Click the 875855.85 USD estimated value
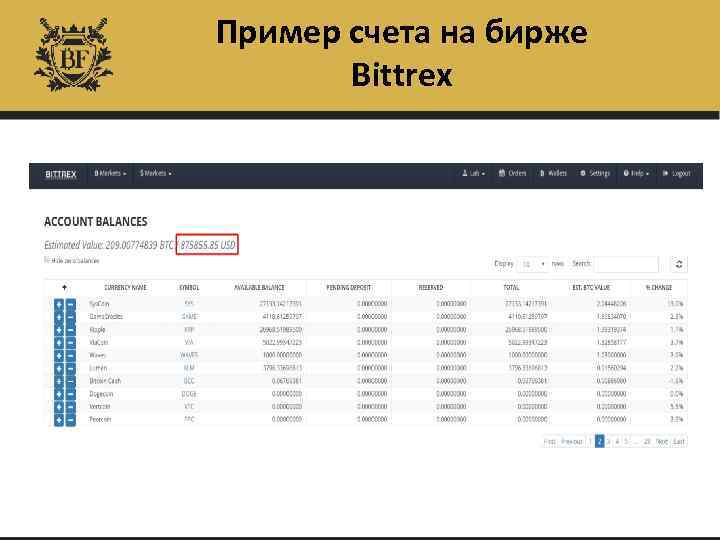This screenshot has width=720, height=540. point(208,245)
